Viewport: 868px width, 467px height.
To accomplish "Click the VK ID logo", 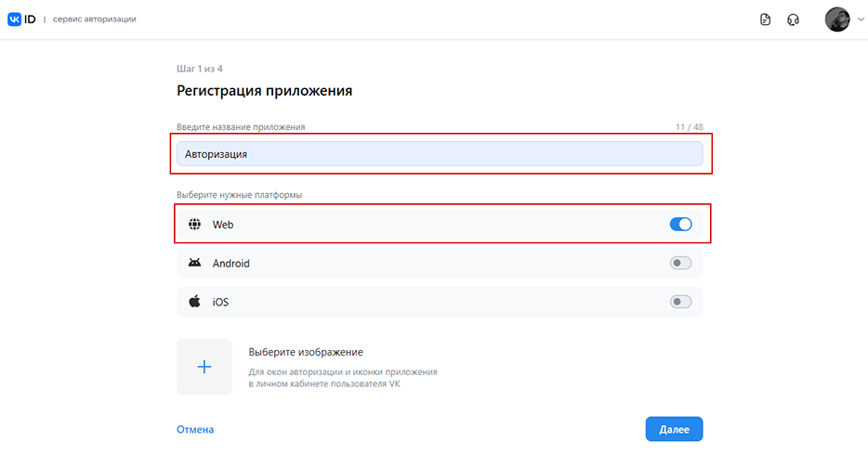I will pos(21,19).
